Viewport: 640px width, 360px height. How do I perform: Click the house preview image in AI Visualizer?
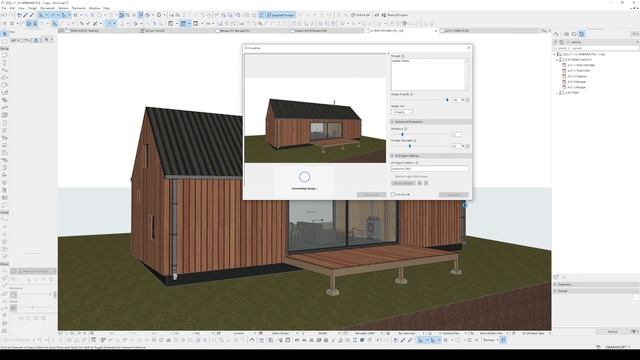tap(315, 120)
